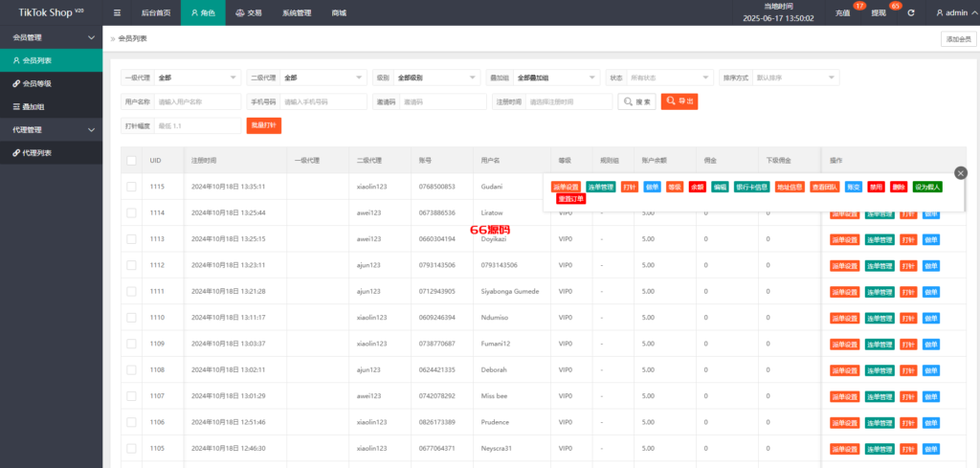Screen dimensions: 980x468
Task: Click 余额 in the popup
Action: click(697, 187)
